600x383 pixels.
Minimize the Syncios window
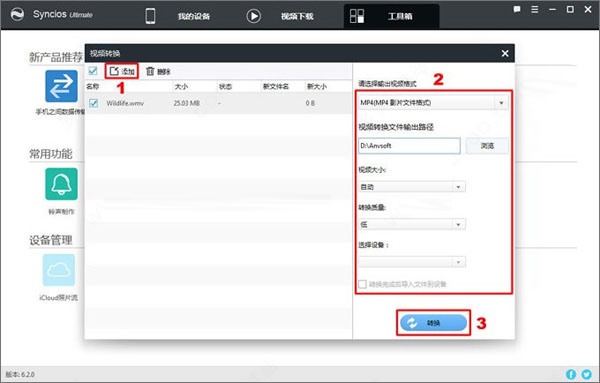(552, 10)
